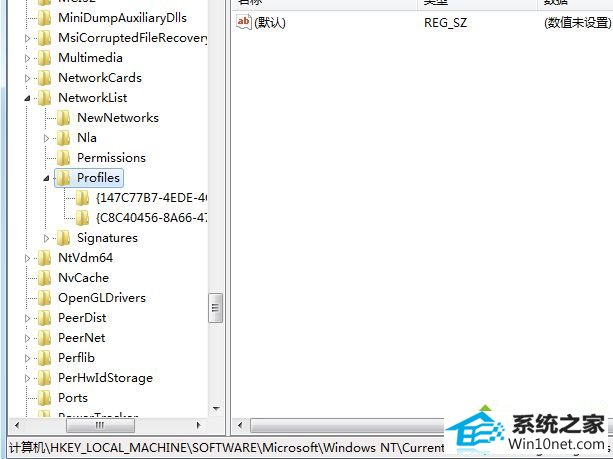Click the registry path in status bar
Screen dimensions: 613x459
point(227,448)
